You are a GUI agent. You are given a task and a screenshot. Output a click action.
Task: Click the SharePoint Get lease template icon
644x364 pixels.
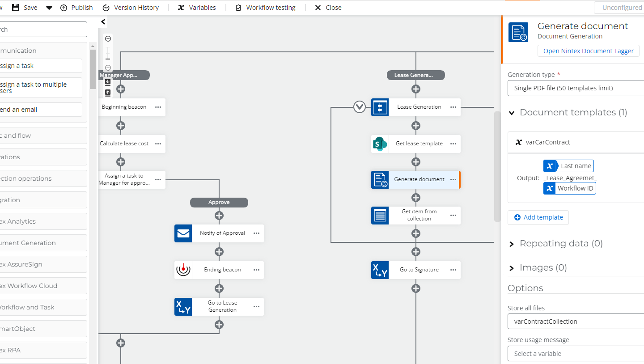point(380,144)
